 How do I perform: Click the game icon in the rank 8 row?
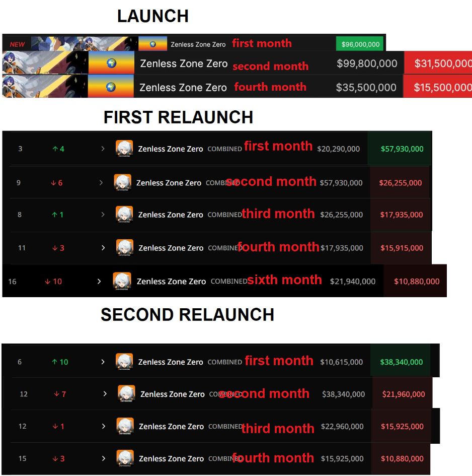(x=124, y=214)
